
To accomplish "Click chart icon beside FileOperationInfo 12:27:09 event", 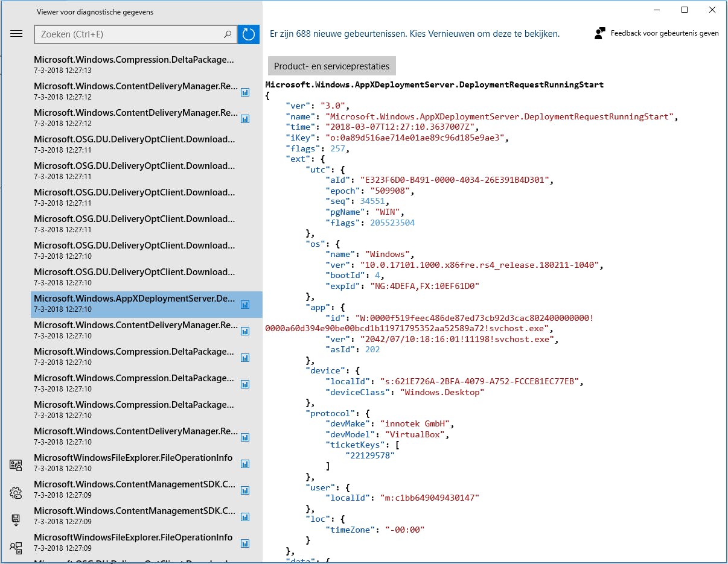I will tap(245, 543).
